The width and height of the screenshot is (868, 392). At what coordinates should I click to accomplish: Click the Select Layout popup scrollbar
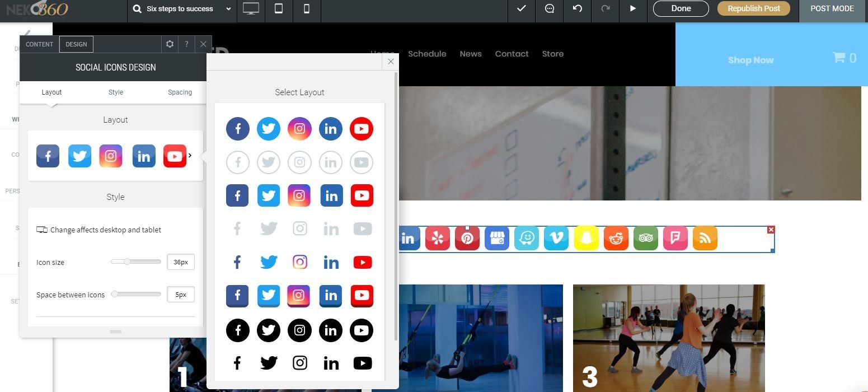tap(396, 206)
